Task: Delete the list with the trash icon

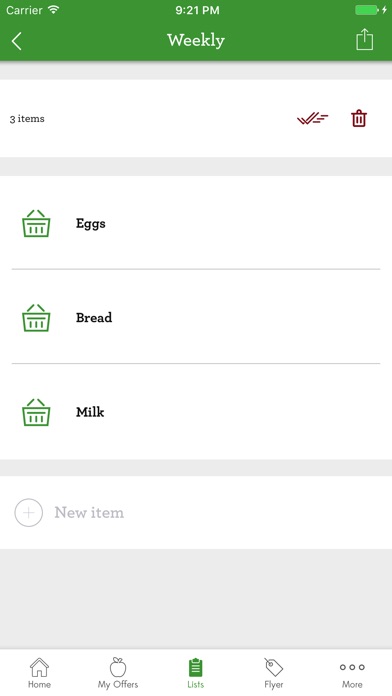Action: (x=359, y=119)
